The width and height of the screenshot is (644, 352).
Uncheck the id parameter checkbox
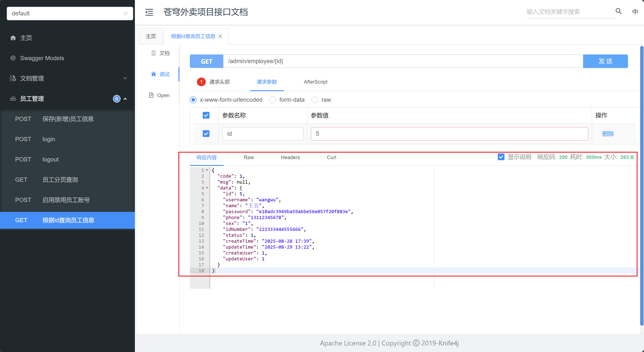206,133
